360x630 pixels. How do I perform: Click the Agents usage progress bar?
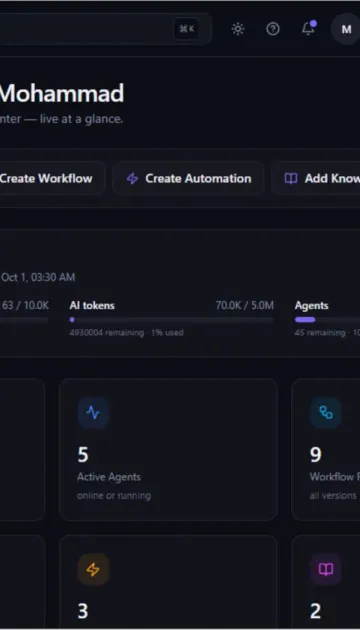coord(327,320)
